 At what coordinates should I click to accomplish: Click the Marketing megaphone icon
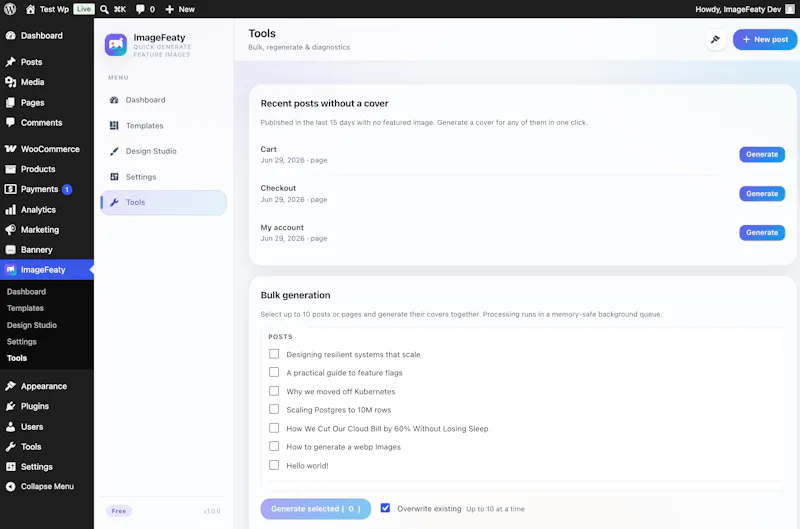(x=11, y=230)
